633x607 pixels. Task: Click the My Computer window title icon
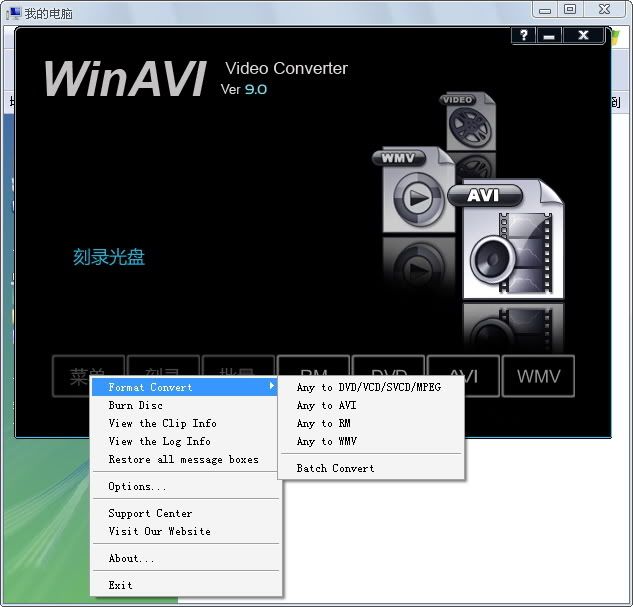tap(14, 13)
